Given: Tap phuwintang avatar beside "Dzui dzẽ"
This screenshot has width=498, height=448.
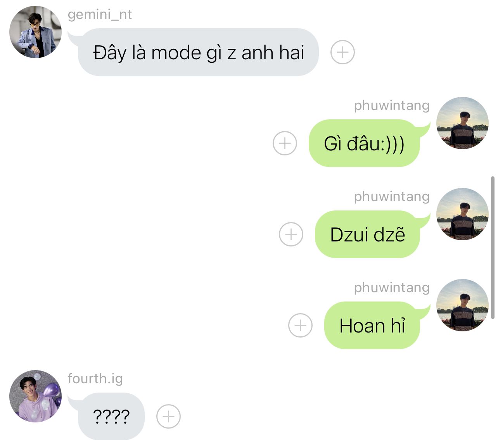Looking at the screenshot, I should [x=462, y=214].
